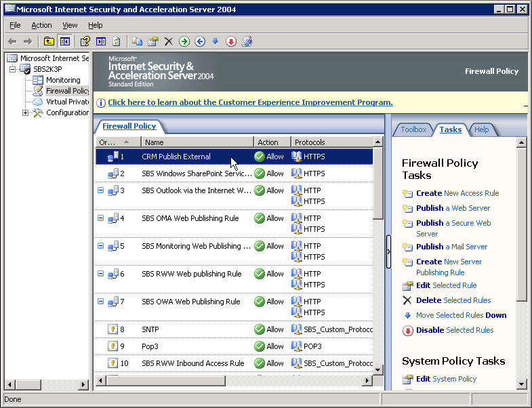Sort rules by the Order column header
The width and height of the screenshot is (532, 408).
click(118, 142)
